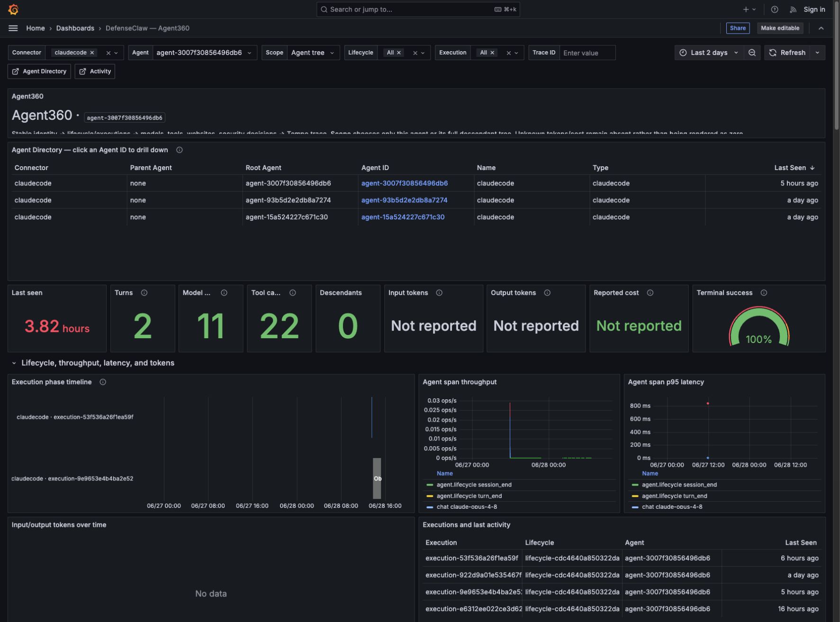Screen dimensions: 840x622
Task: Sort by Last Seen descending arrow
Action: pos(813,168)
